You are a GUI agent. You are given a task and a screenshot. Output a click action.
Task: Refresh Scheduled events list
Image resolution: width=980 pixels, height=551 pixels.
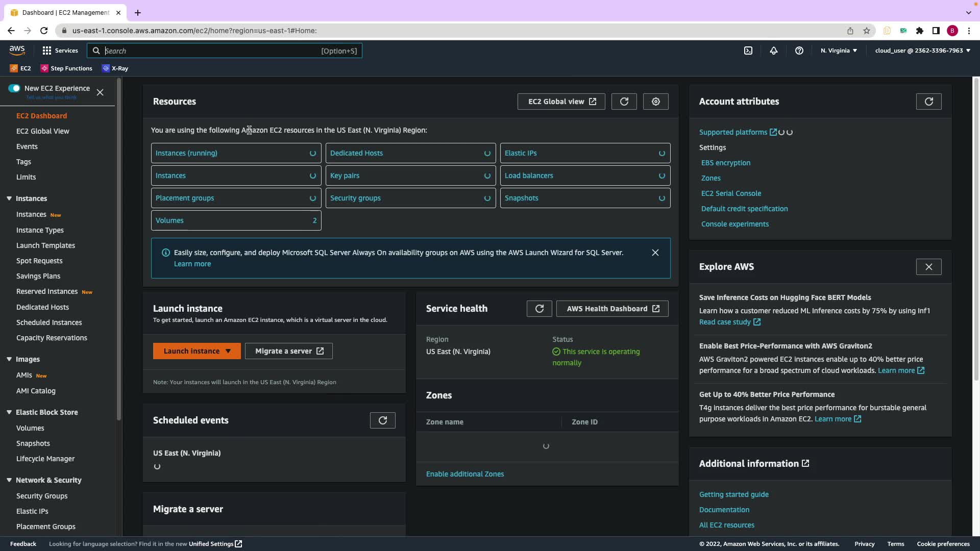coord(382,420)
